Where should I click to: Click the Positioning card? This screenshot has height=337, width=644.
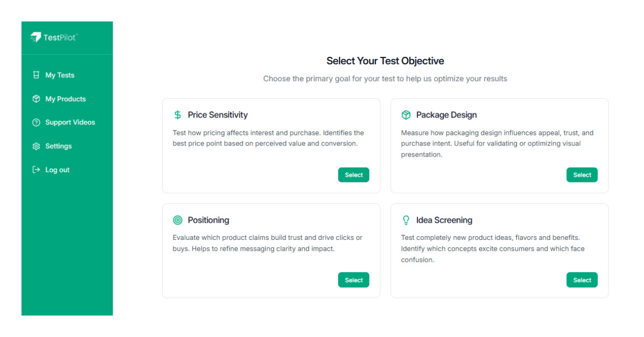pyautogui.click(x=270, y=250)
